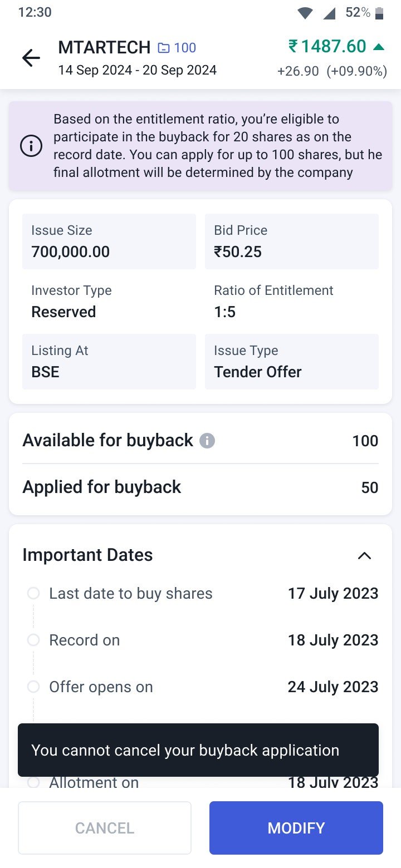Tap the Bid Price ₹50.25 tile
Viewport: 401px width, 868px height.
(292, 241)
